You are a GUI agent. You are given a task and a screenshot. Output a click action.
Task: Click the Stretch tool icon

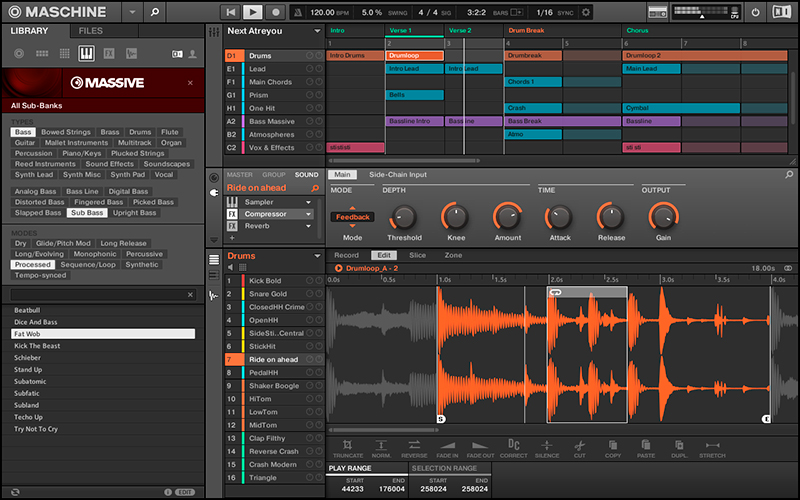tap(713, 445)
